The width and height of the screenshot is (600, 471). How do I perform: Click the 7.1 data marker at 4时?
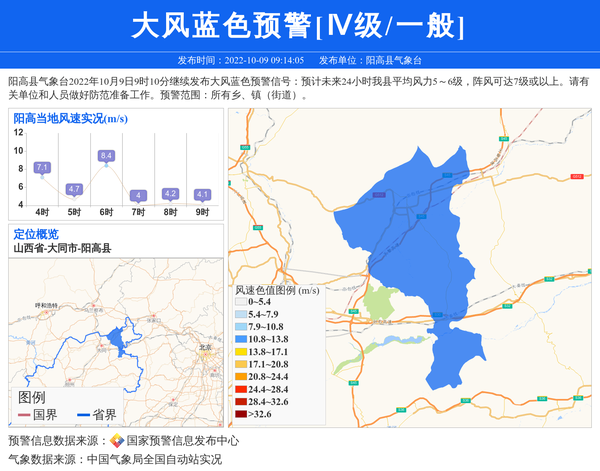pyautogui.click(x=42, y=168)
